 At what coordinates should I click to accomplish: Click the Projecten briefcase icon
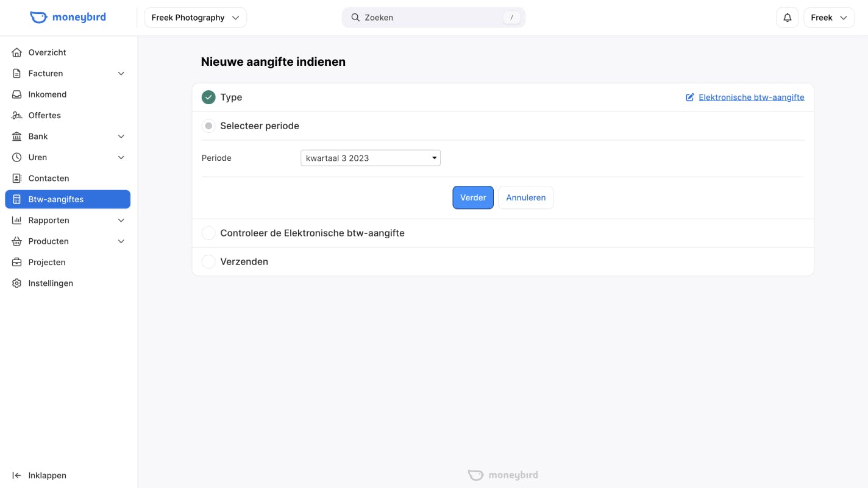click(17, 262)
